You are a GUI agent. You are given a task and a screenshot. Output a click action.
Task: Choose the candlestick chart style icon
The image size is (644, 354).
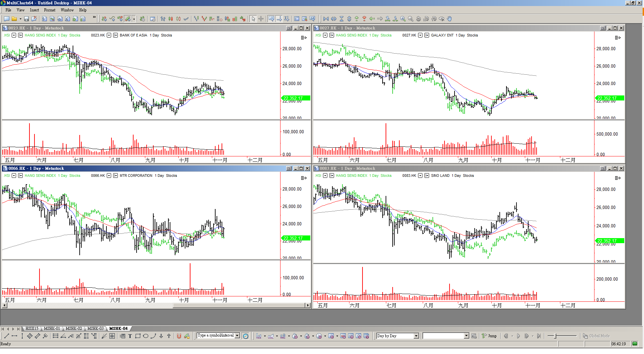pyautogui.click(x=171, y=19)
